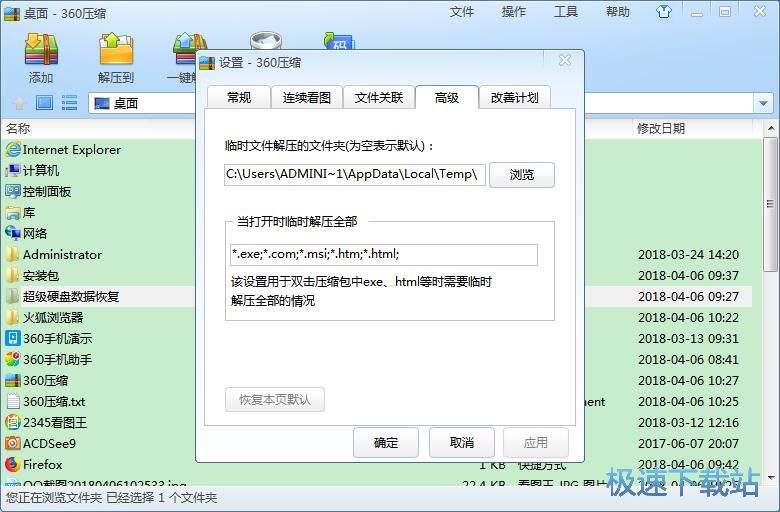Select the Administrator folder icon

click(x=13, y=255)
